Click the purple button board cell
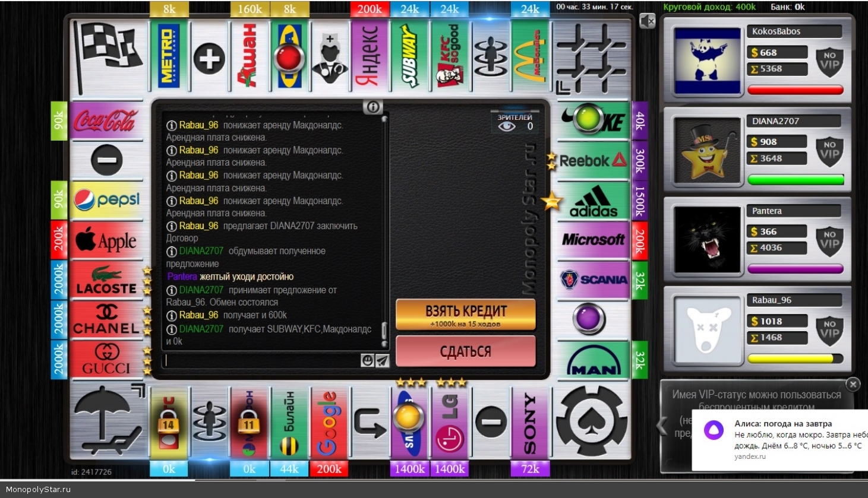This screenshot has width=868, height=498. tap(588, 318)
